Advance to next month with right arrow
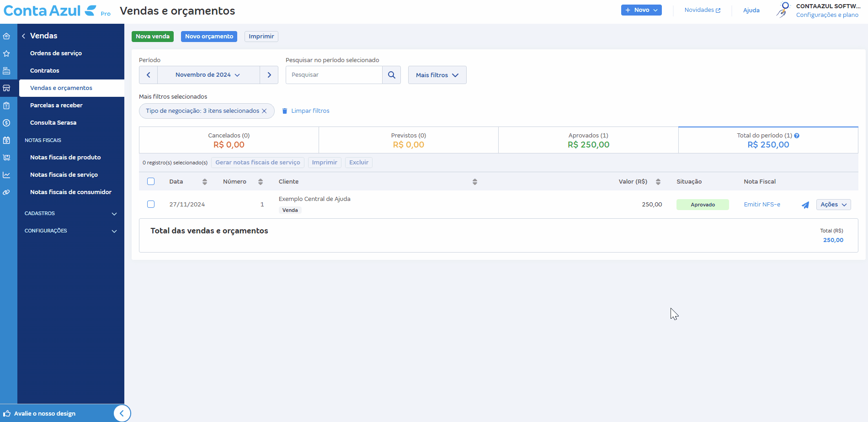Viewport: 868px width, 422px height. (269, 75)
